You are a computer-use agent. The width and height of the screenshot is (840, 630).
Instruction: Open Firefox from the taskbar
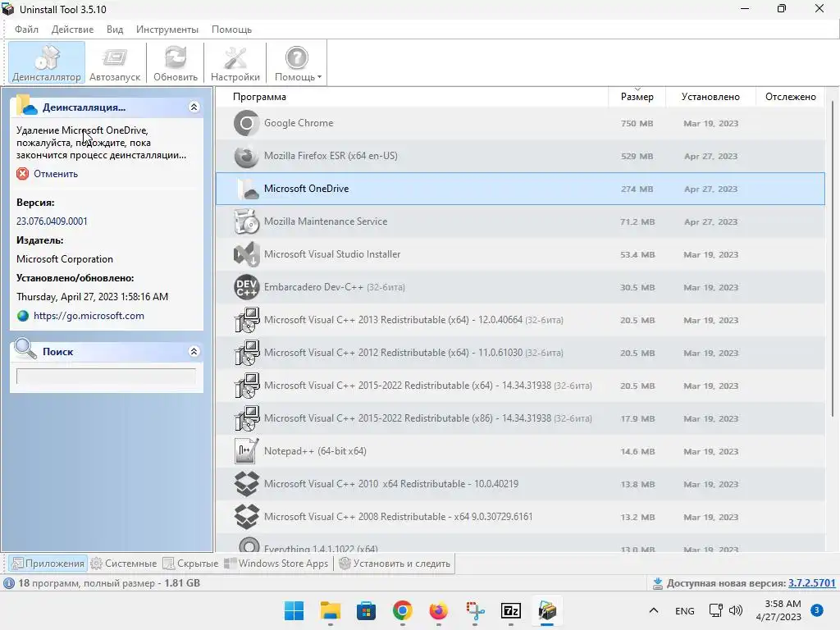[439, 610]
